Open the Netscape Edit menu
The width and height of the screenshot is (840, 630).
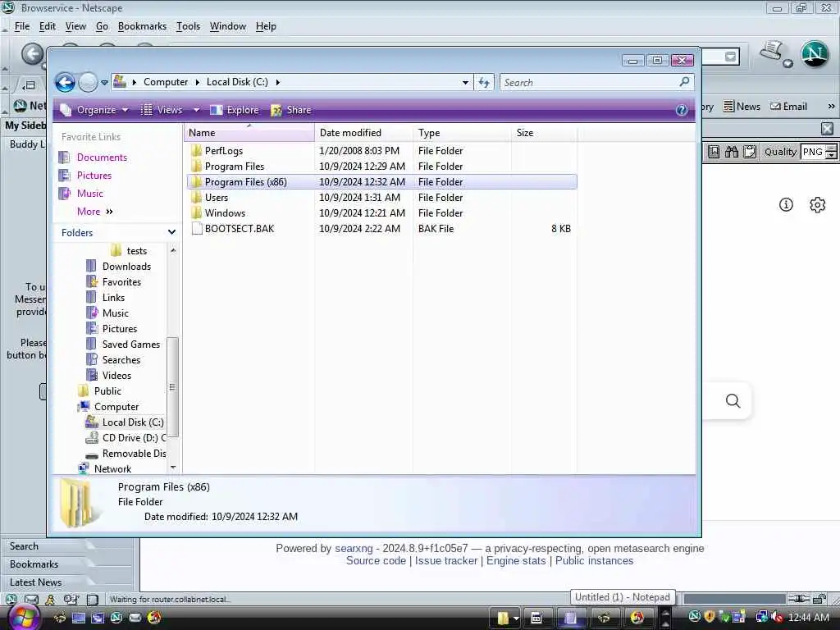(x=47, y=26)
